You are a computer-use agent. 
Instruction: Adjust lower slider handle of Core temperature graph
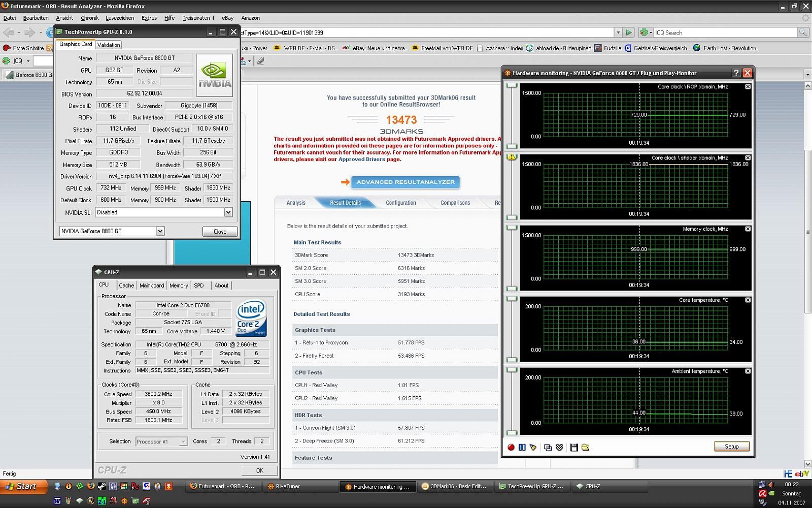click(x=512, y=360)
